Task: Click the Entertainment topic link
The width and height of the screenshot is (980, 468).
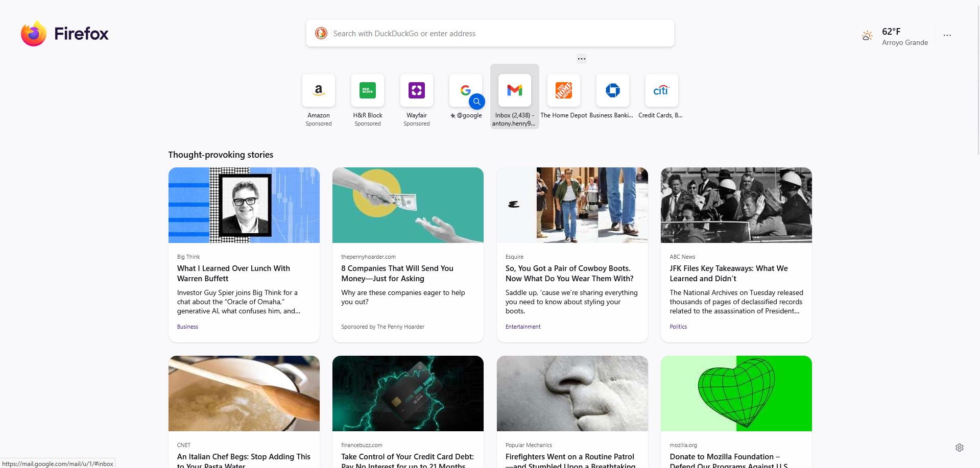Action: click(x=523, y=327)
